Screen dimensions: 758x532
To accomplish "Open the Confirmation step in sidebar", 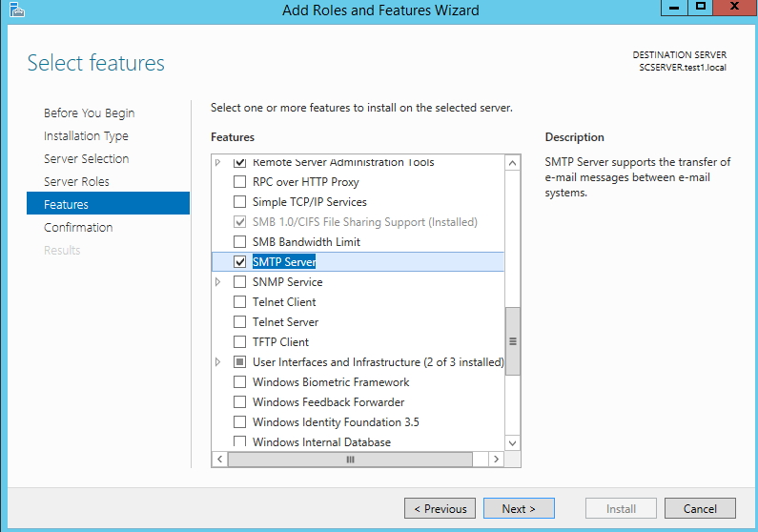I will [78, 228].
